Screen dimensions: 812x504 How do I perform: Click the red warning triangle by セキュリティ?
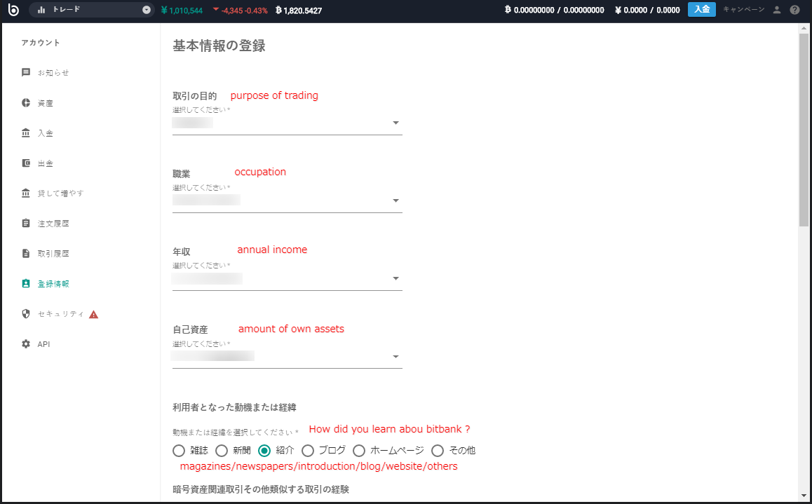[94, 314]
